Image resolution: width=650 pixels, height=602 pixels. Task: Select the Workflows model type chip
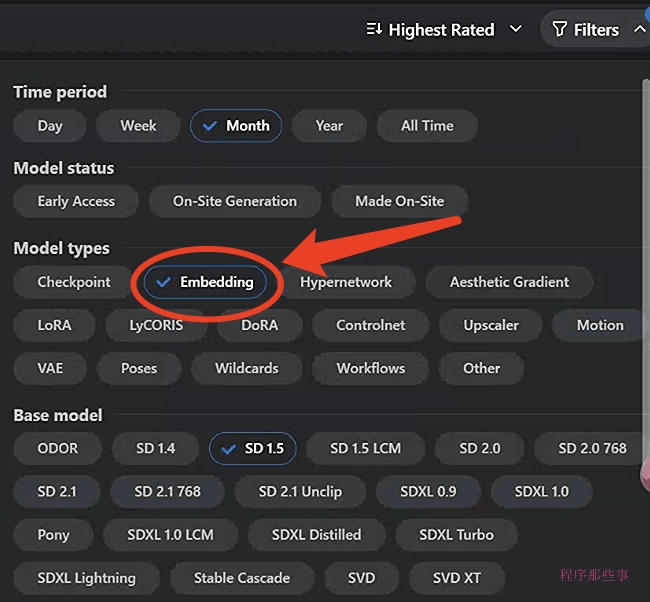click(371, 368)
